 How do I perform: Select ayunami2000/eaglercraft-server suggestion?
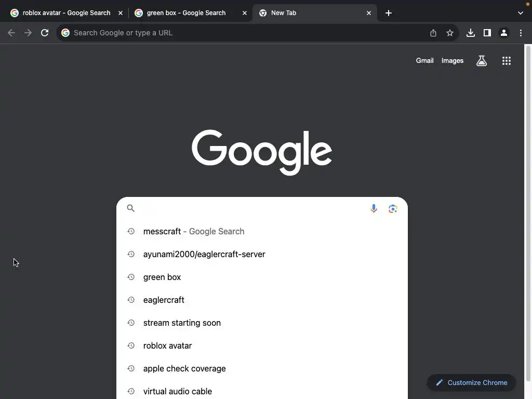(x=262, y=254)
